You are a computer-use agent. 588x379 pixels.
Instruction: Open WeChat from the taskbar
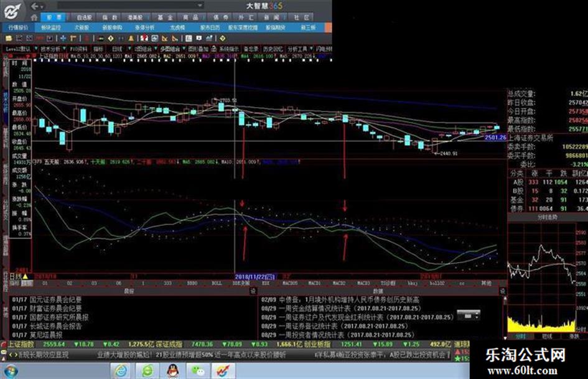(198, 371)
